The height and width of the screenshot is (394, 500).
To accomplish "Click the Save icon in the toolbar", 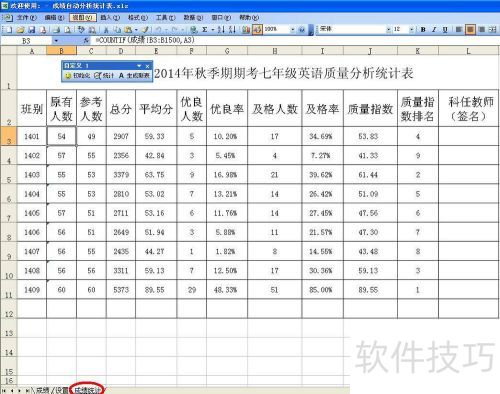I will (32, 30).
